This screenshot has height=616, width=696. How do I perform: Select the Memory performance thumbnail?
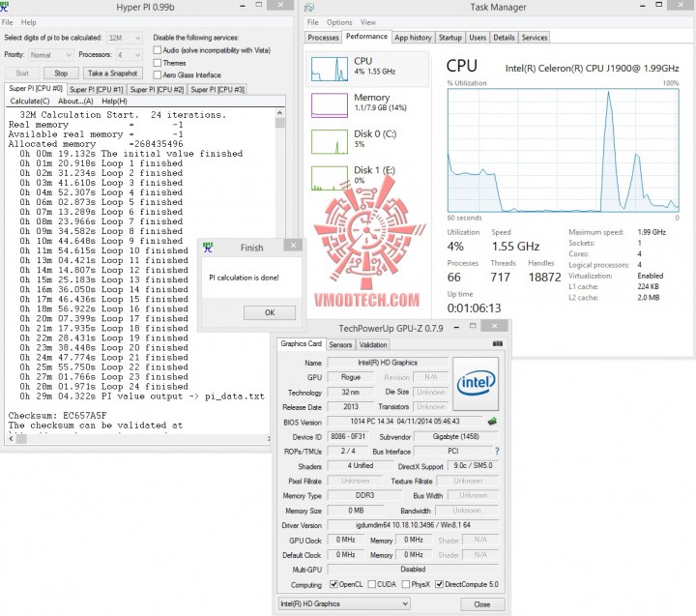click(330, 105)
